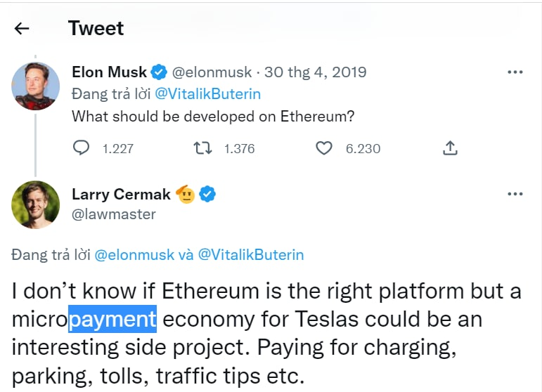Click the Elon Musk display name
The image size is (542, 392).
(x=110, y=72)
